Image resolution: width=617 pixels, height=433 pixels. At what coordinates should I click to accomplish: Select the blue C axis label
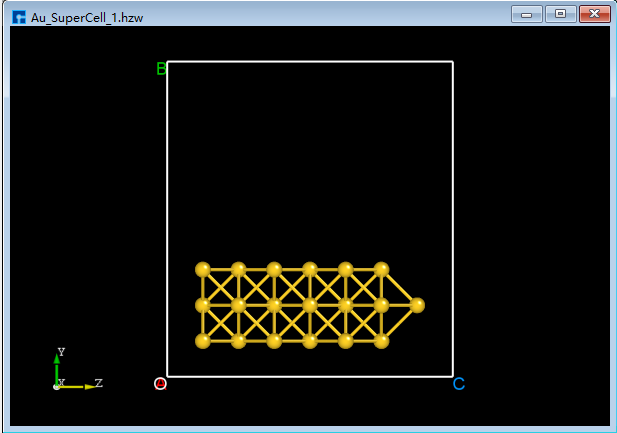click(x=459, y=383)
